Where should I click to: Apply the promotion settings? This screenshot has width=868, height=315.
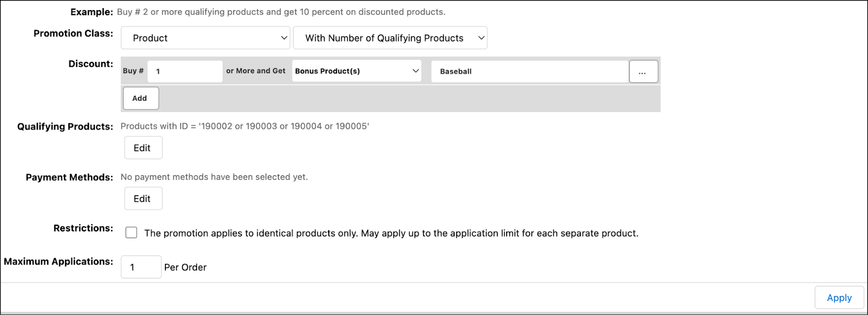839,298
